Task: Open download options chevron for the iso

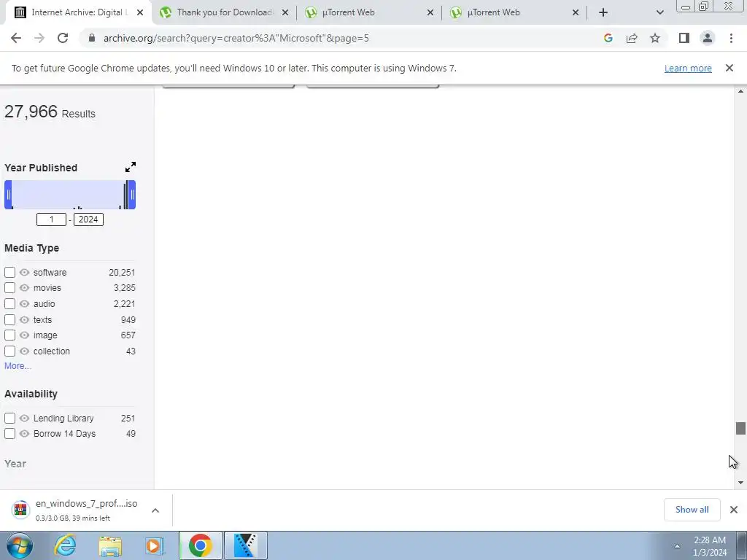Action: 155,510
